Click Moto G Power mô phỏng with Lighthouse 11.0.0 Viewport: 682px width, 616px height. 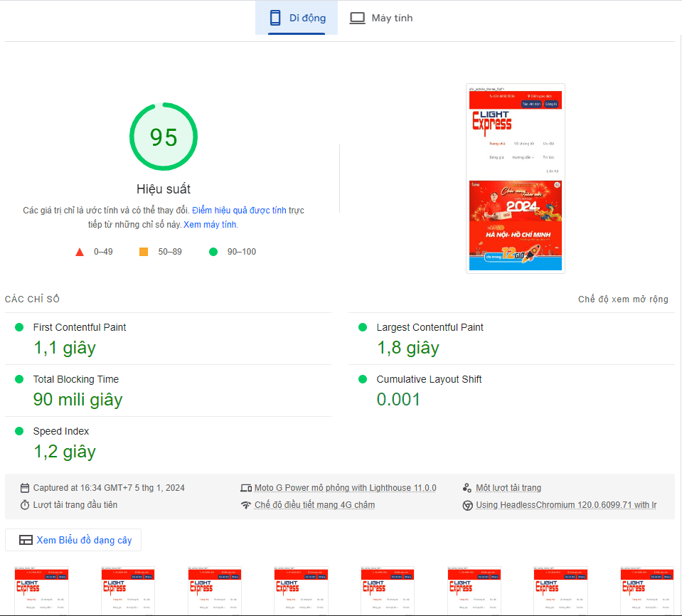(x=346, y=488)
